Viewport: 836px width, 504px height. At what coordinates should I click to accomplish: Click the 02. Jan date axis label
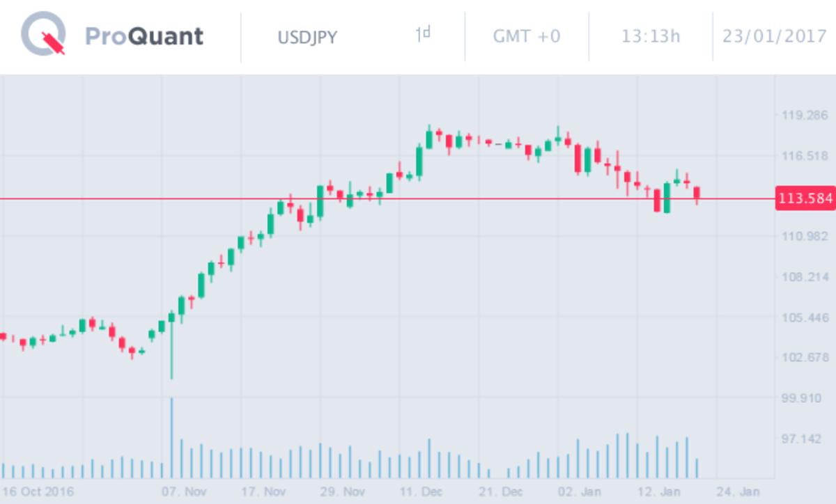tap(578, 491)
